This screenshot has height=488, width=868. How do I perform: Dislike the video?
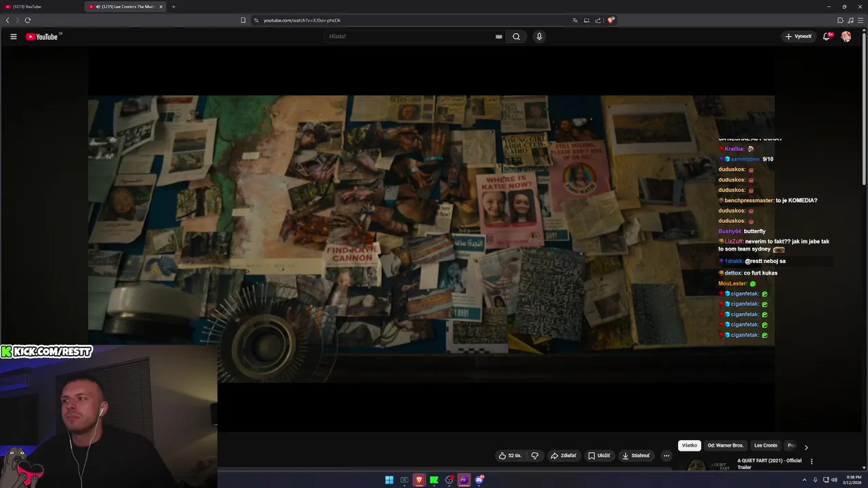click(534, 455)
